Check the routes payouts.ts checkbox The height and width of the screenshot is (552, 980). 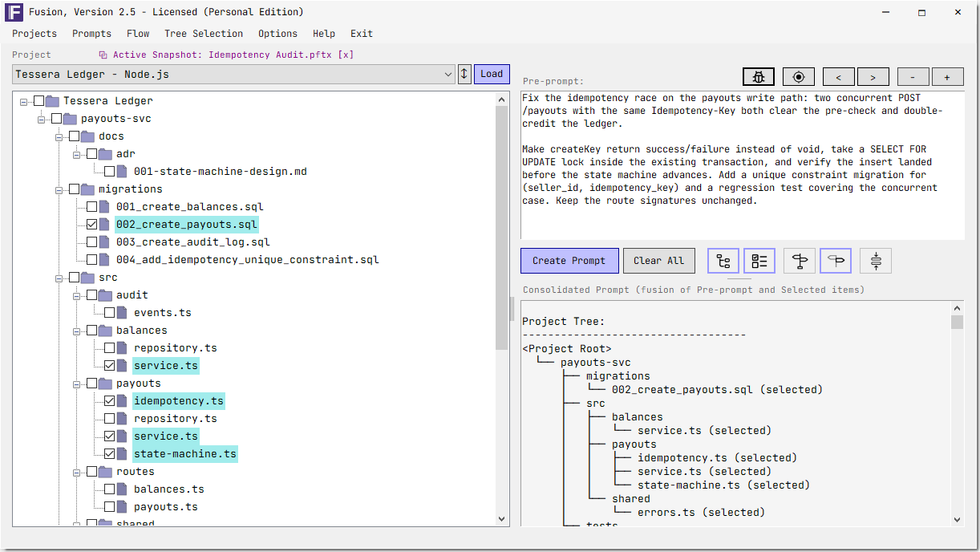[109, 507]
